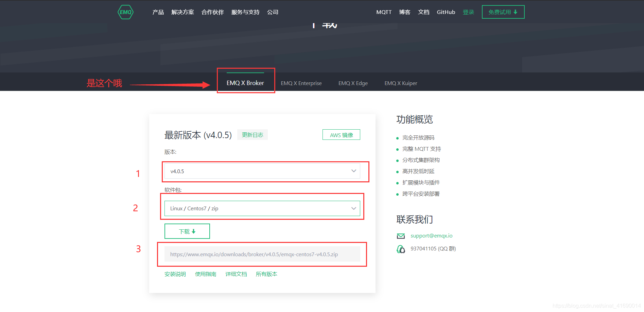Viewport: 644px width, 312px height.
Task: Expand the v4.0.5 version dropdown
Action: point(262,171)
